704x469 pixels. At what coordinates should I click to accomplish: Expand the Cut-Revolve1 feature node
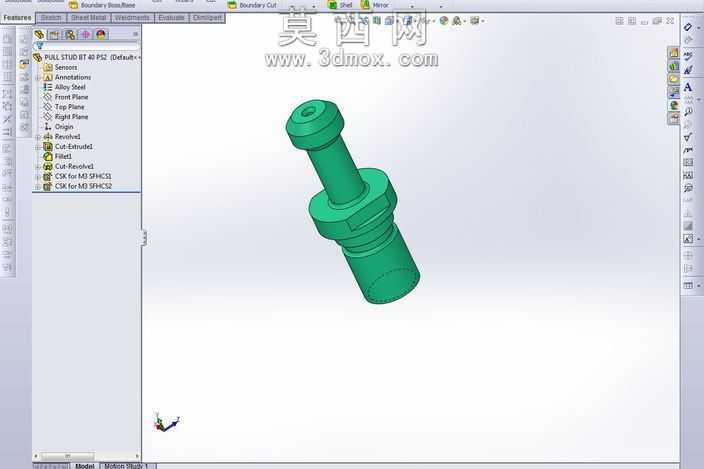click(x=38, y=166)
